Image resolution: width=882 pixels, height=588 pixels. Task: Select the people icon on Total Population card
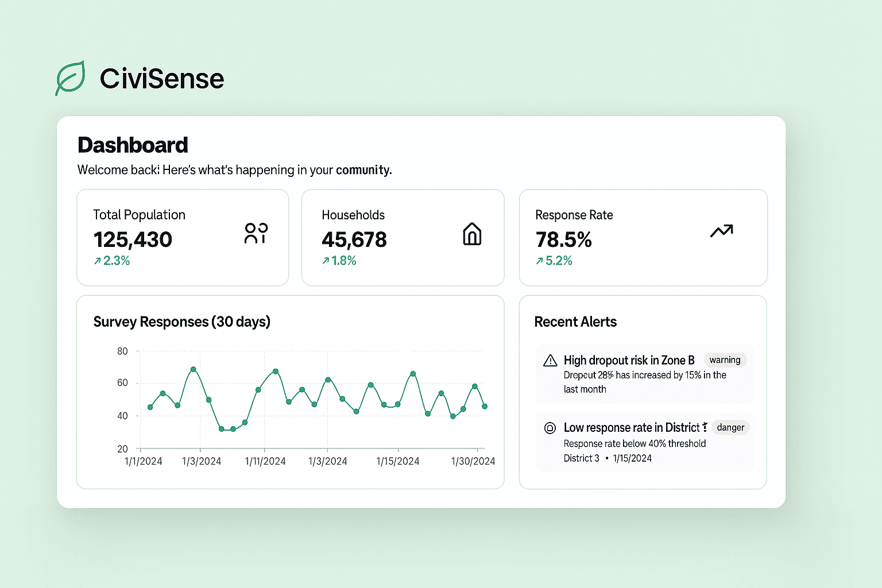click(x=256, y=233)
